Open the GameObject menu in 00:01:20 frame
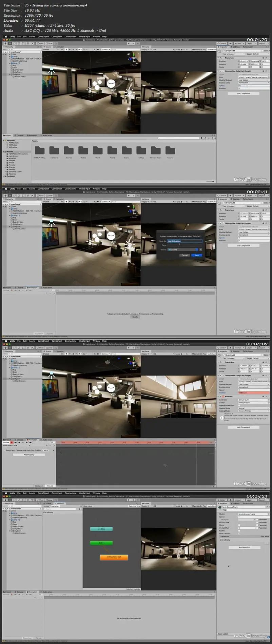Viewport: 272px width, 644px height. coord(43,37)
